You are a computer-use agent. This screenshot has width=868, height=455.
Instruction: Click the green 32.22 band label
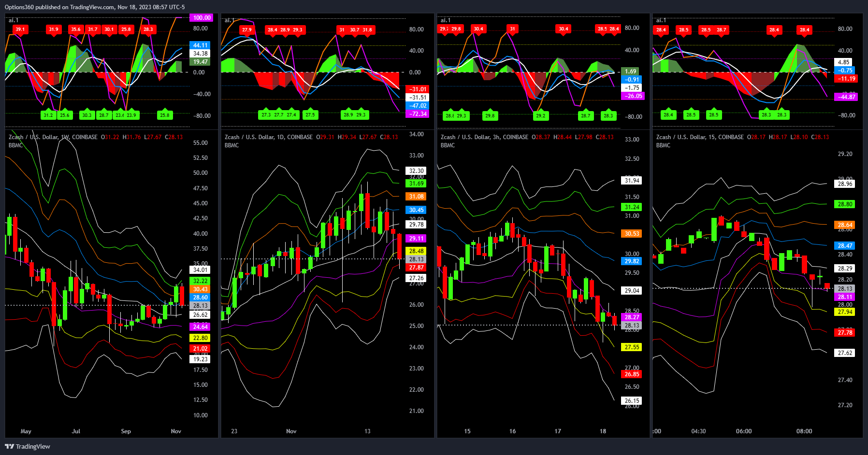[200, 281]
